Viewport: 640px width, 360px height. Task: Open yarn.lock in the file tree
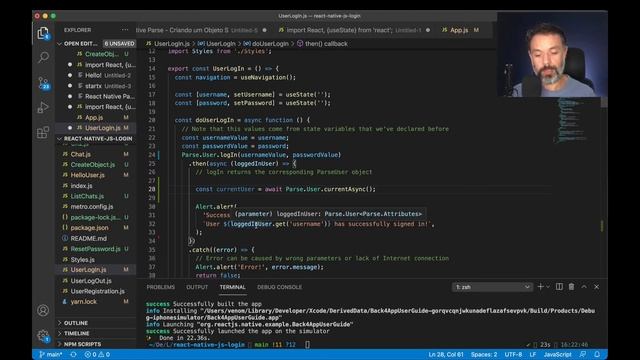pyautogui.click(x=96, y=302)
